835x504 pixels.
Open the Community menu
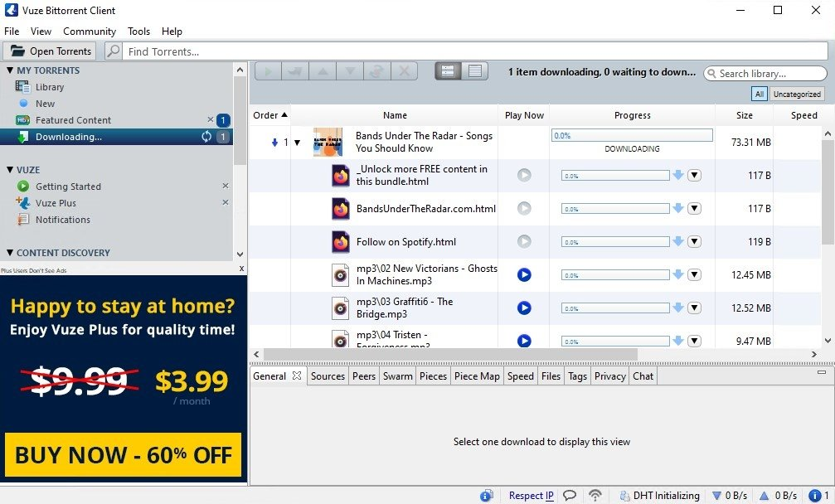(x=90, y=31)
